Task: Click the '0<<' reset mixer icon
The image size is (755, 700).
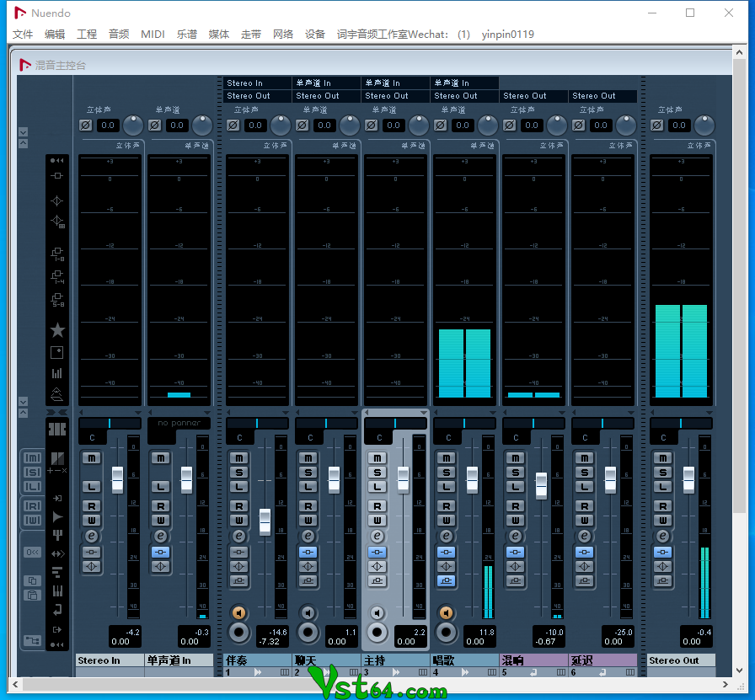Action: (32, 553)
